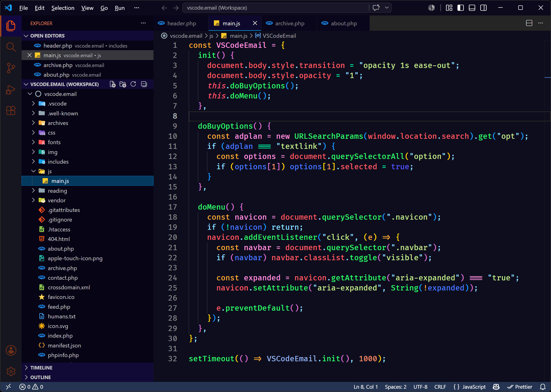
Task: Open editor More Actions ellipsis
Action: 541,23
